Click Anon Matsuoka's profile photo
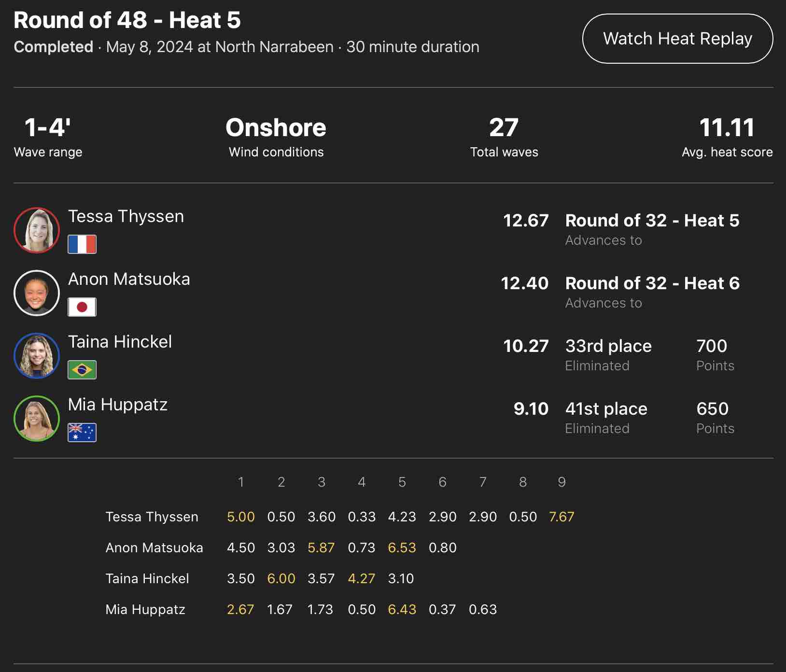Screen dimensions: 786x672 (37, 293)
